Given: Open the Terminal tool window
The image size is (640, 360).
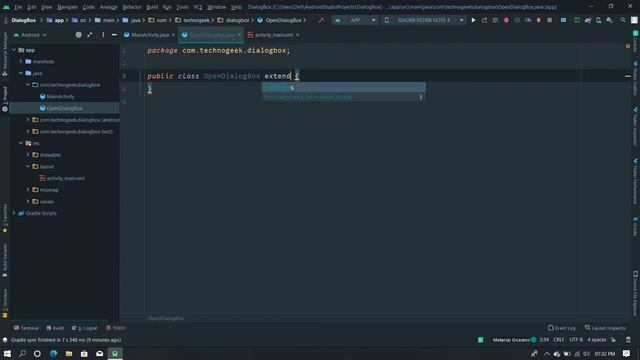Looking at the screenshot, I should (26, 328).
